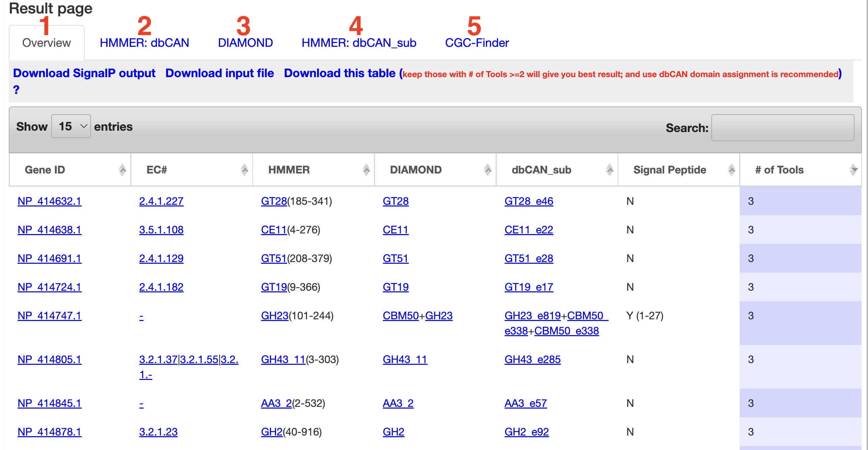Viewport: 868px width, 450px height.
Task: Click the EC# column sort icon
Action: coord(245,170)
